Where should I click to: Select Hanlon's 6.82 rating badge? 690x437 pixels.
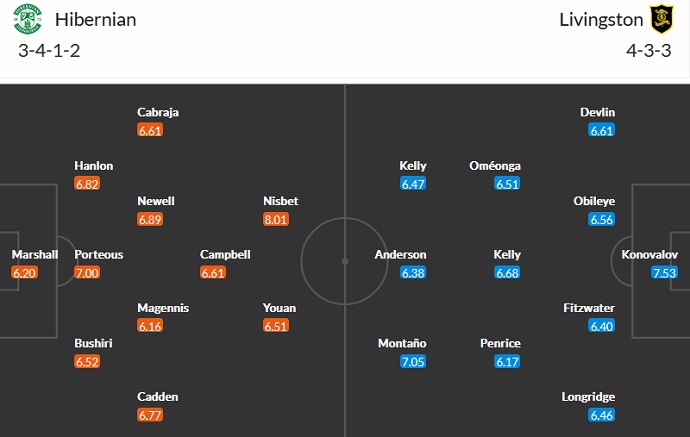coord(86,184)
